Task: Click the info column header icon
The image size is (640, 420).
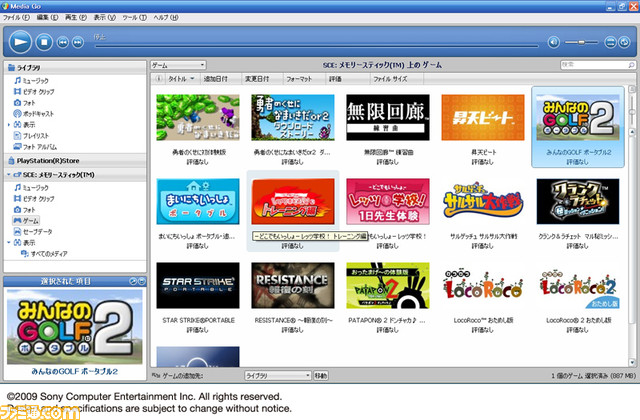Action: (x=158, y=79)
